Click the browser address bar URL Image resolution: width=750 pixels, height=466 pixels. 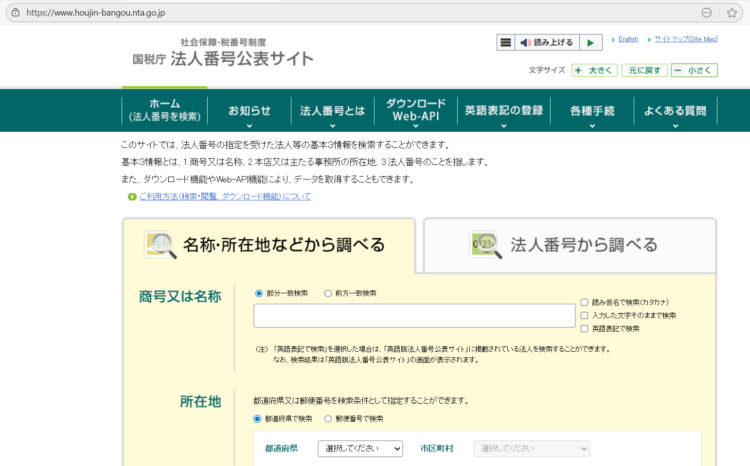click(96, 13)
